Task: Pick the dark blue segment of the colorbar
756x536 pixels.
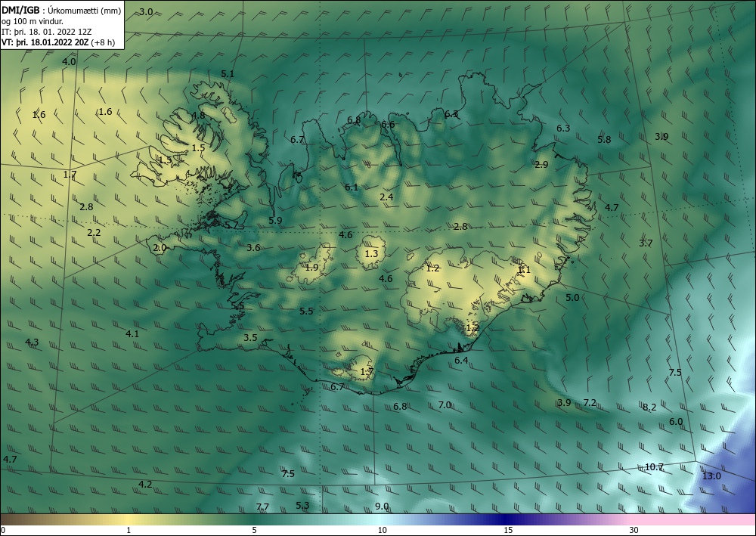Action: 507,519
